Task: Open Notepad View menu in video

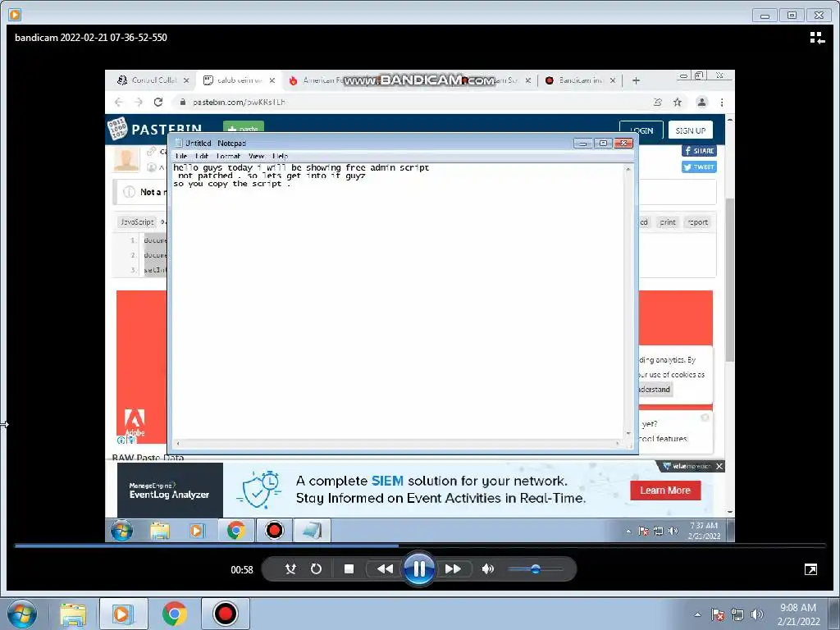Action: [256, 156]
